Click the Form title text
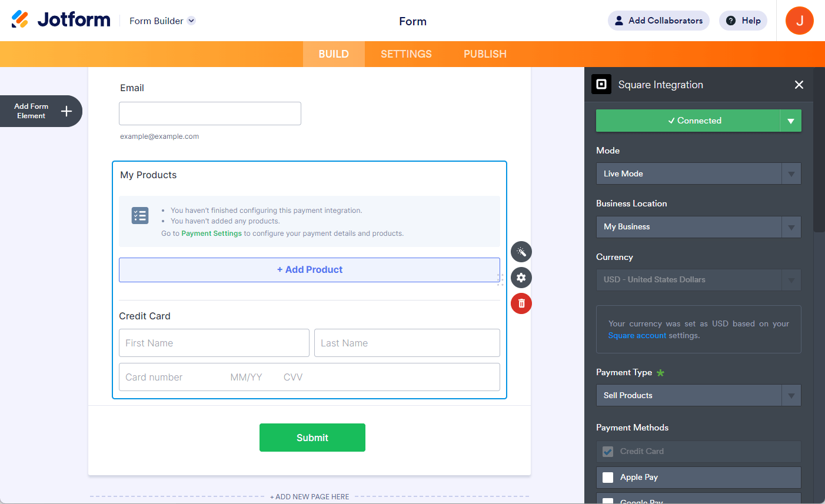The height and width of the screenshot is (504, 825). [x=413, y=21]
